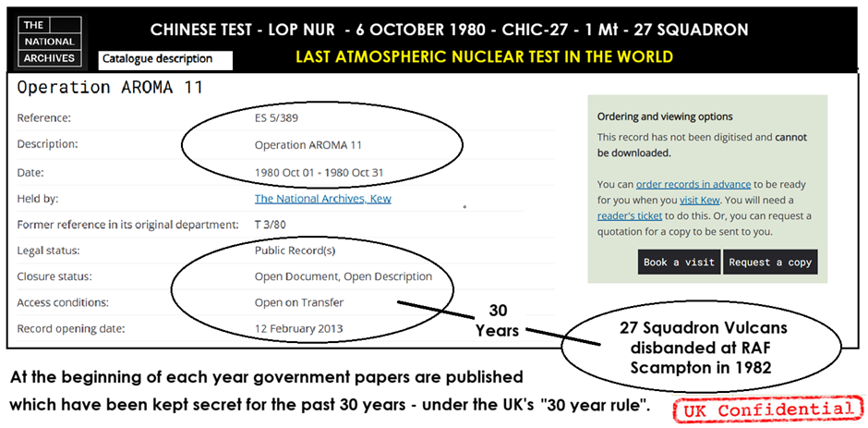The width and height of the screenshot is (868, 428).
Task: Click The National Archives logo
Action: [x=49, y=41]
